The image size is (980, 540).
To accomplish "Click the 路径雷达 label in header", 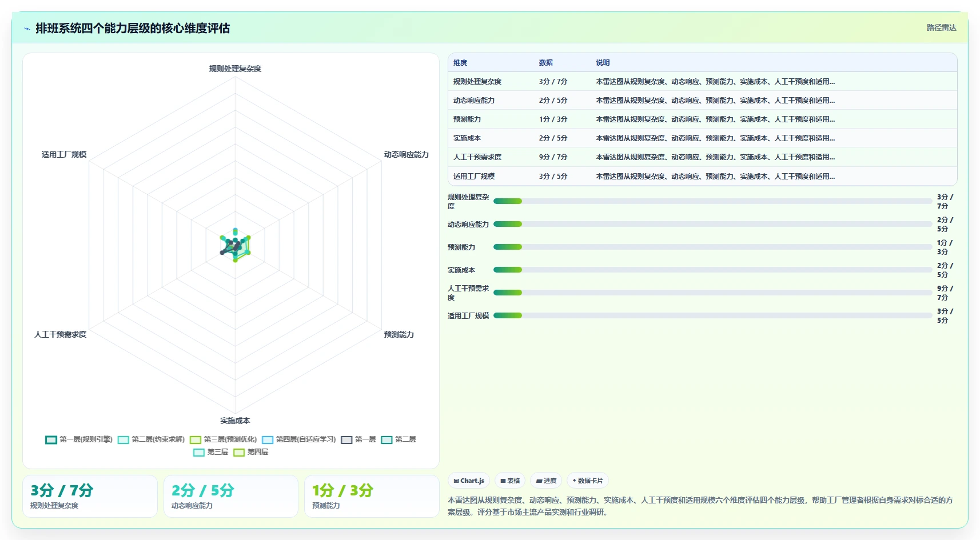I will (941, 27).
